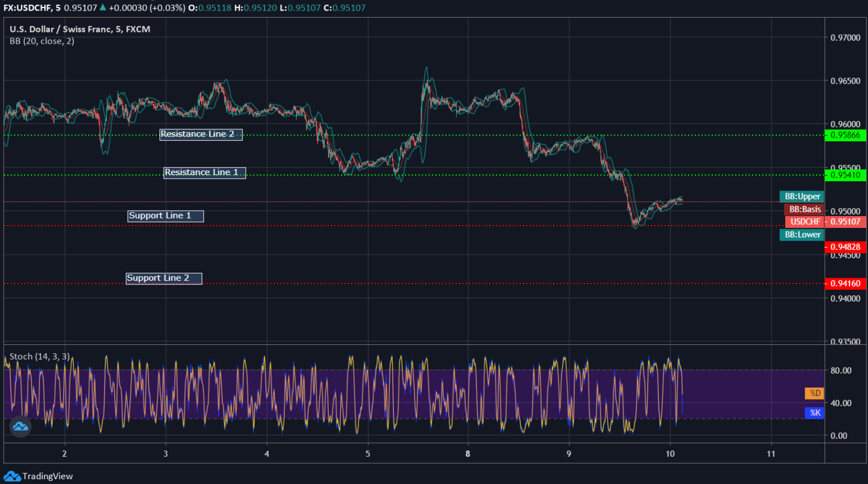This screenshot has width=868, height=484.
Task: Click the BB:Upper label on the price axis
Action: 801,196
